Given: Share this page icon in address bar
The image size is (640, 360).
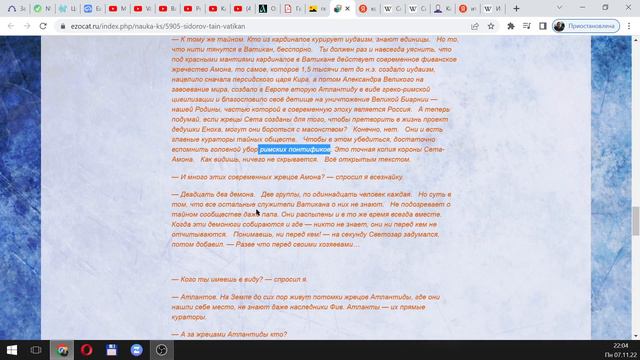Looking at the screenshot, I should [x=475, y=26].
